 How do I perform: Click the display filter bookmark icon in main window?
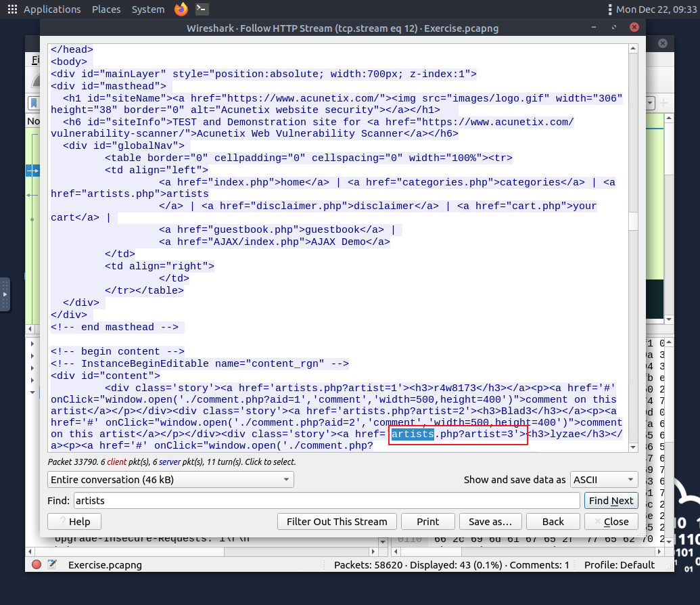(x=34, y=103)
